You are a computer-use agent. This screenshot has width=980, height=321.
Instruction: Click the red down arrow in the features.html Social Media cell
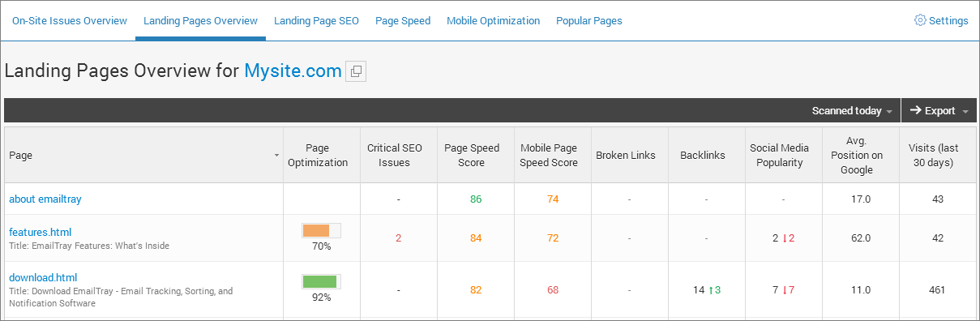click(785, 238)
